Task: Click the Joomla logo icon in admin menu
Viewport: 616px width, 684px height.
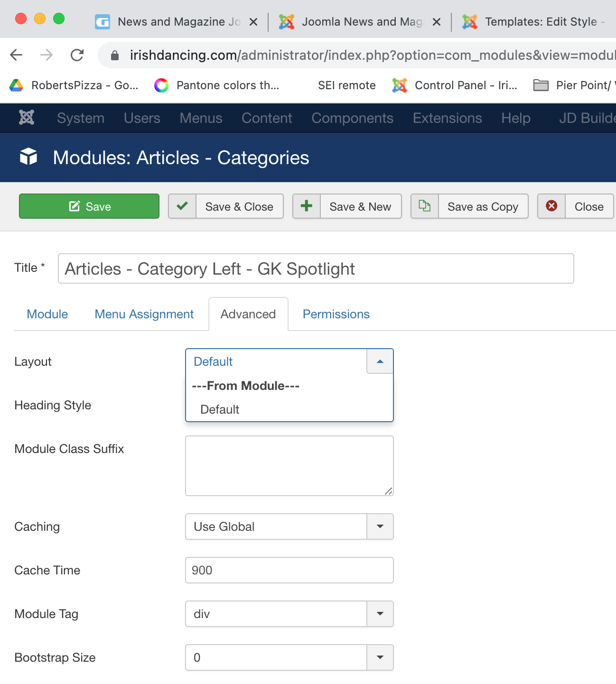Action: pos(27,118)
